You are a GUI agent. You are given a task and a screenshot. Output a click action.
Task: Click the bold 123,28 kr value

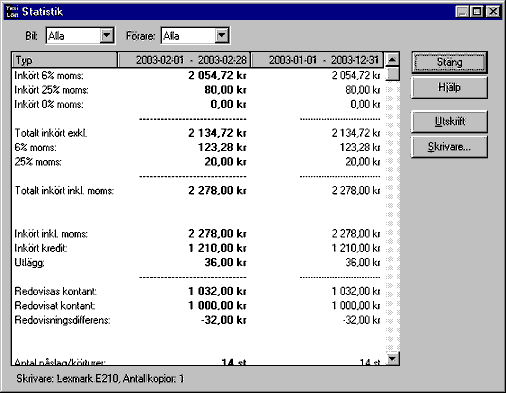222,147
